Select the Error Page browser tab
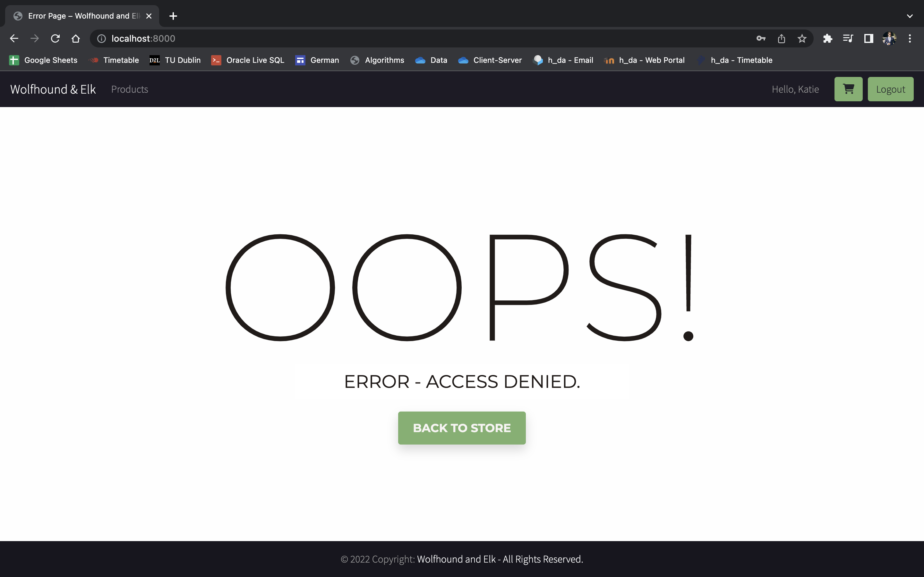The image size is (924, 577). pos(82,16)
